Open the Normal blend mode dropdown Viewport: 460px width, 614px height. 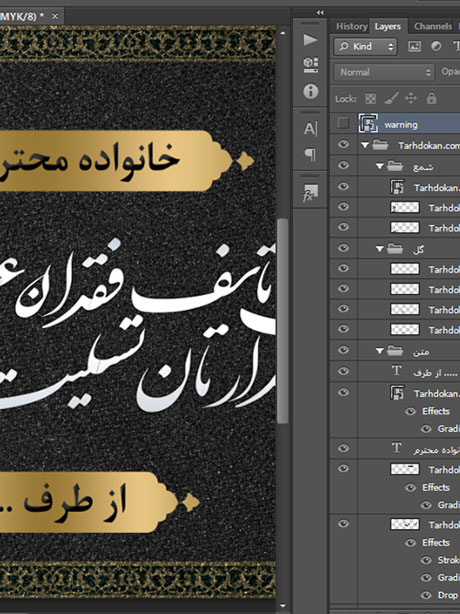pyautogui.click(x=384, y=72)
